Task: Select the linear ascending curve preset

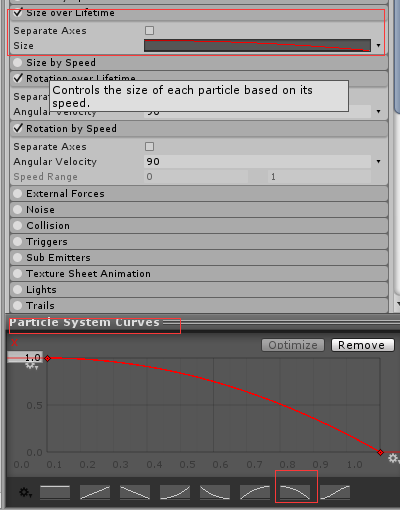Action: (x=95, y=492)
